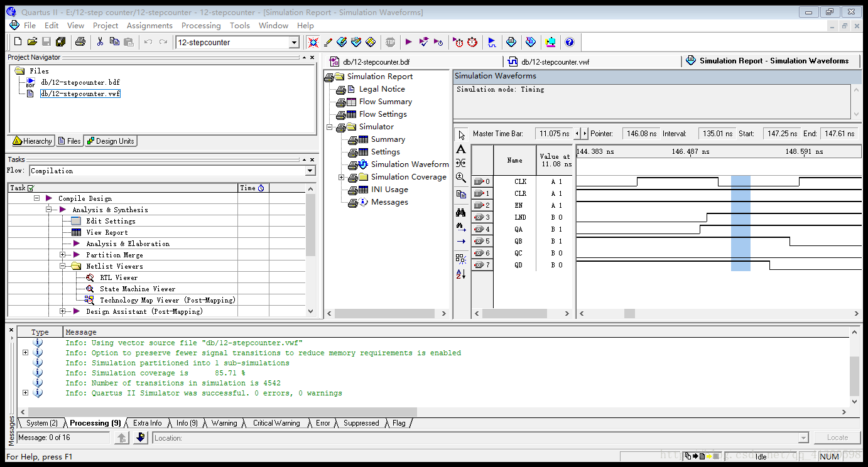Image resolution: width=868 pixels, height=467 pixels.
Task: Click the Save All icon in toolbar
Action: (61, 42)
